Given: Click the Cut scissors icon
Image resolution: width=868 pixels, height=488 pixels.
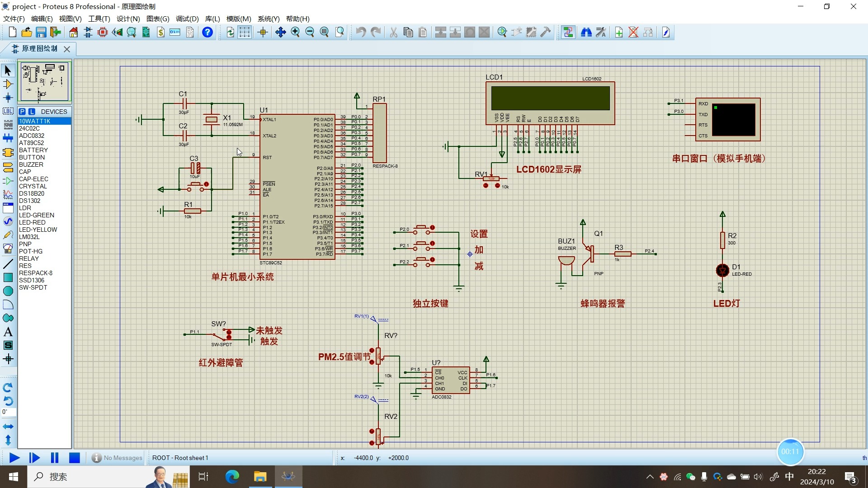Looking at the screenshot, I should (x=393, y=32).
